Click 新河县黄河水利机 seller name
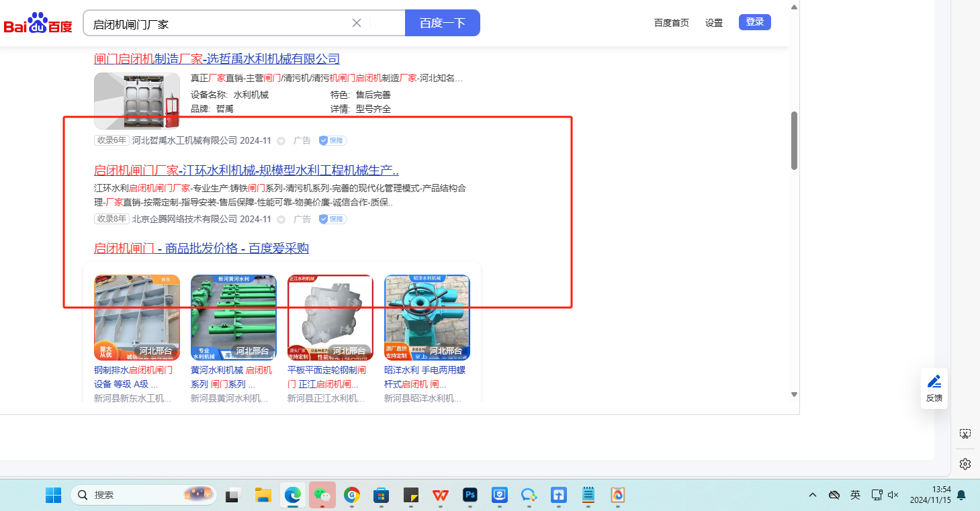 [x=229, y=399]
